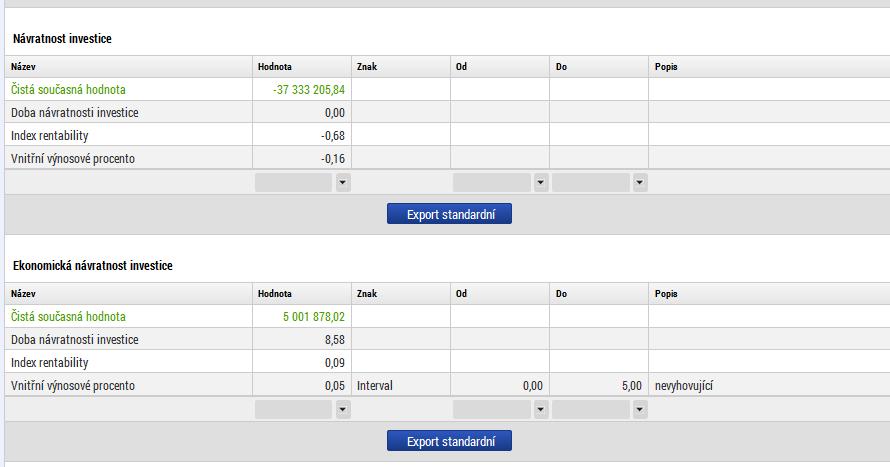This screenshot has width=890, height=467.
Task: Select Vnitřní výnosové procento row marked nevyhovující
Action: tap(447, 385)
